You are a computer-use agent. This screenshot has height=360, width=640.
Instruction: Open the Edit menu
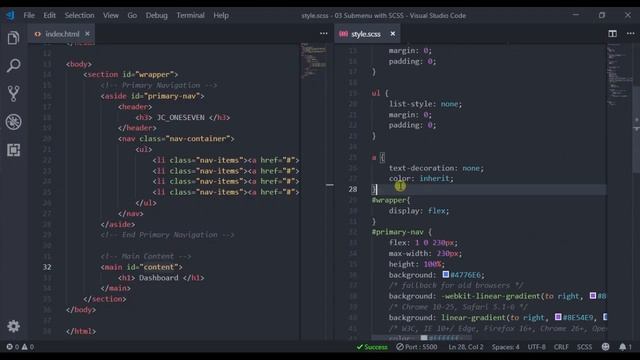(49, 16)
